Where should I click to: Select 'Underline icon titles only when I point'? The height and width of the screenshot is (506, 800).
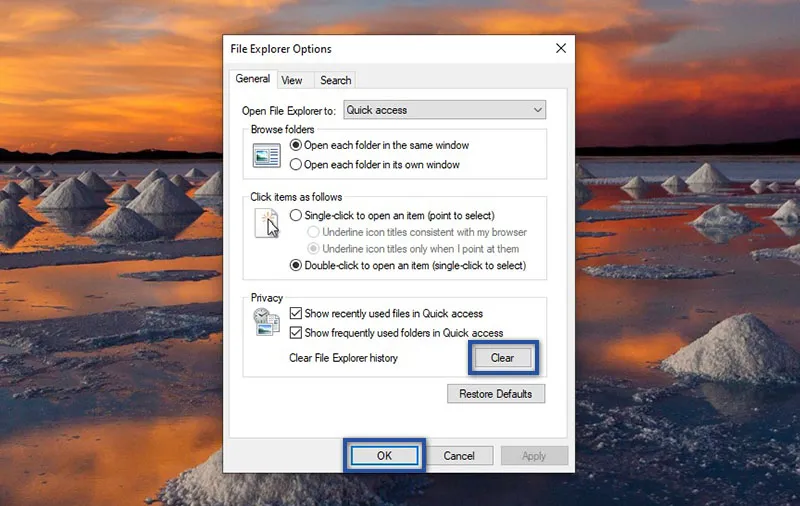[x=413, y=248]
